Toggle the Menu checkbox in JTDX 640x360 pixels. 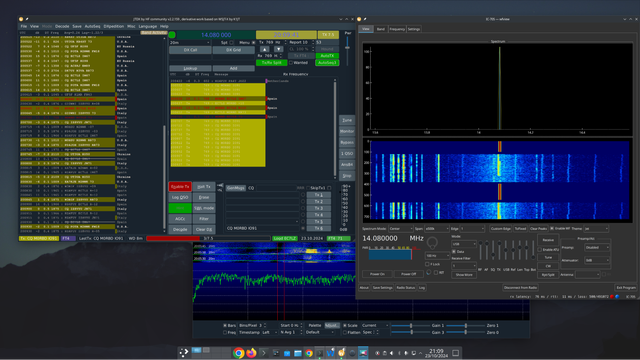(x=253, y=42)
